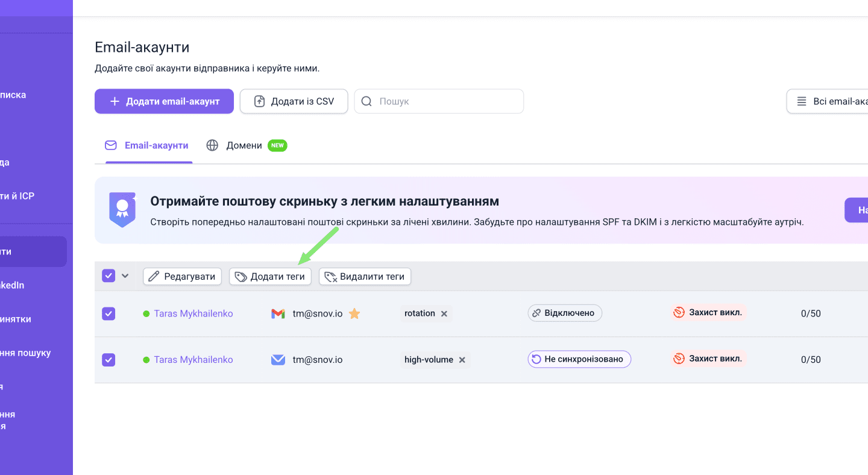The height and width of the screenshot is (475, 868).
Task: Toggle the select-all checkbox in table header
Action: coord(108,276)
